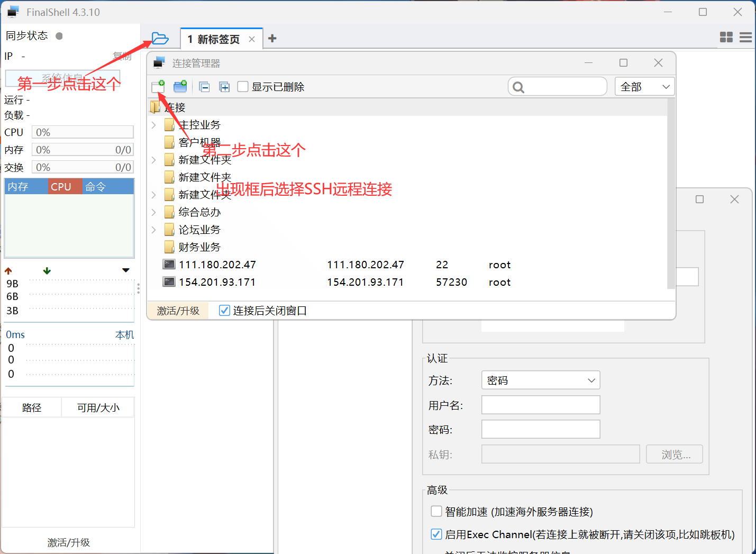Click 激活/升级 link in sidebar
756x554 pixels.
click(69, 542)
